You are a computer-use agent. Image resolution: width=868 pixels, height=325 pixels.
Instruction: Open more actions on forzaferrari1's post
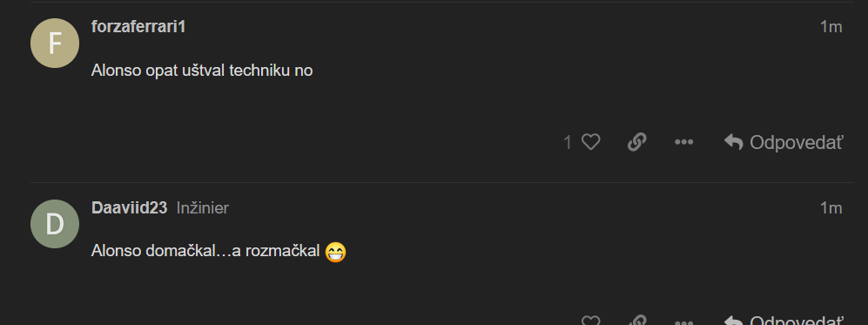click(x=683, y=142)
